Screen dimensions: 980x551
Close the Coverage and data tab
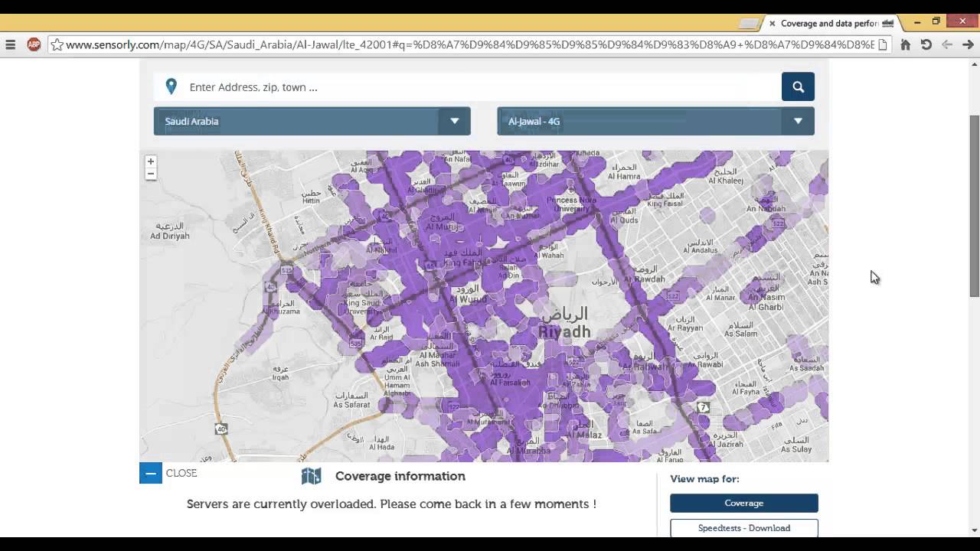pos(772,23)
